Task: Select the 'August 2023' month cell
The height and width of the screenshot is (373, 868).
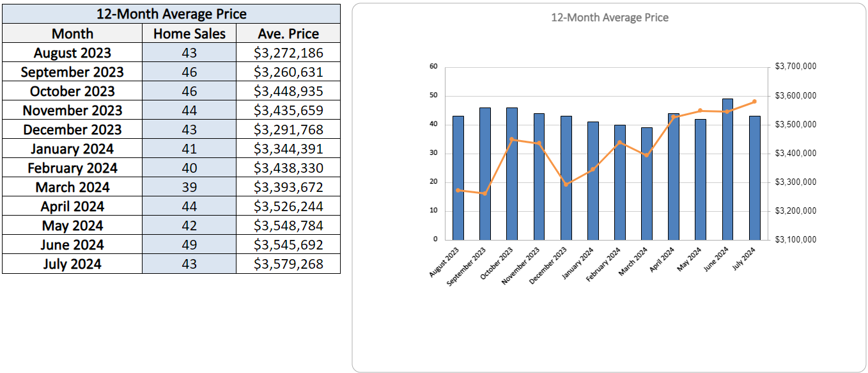Action: click(x=72, y=52)
